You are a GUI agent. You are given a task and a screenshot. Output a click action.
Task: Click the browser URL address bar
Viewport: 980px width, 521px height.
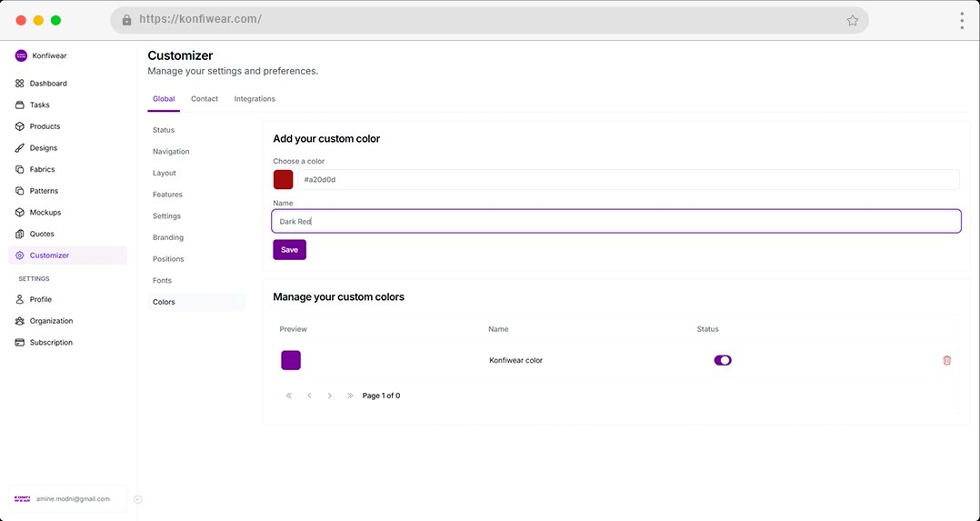click(489, 20)
